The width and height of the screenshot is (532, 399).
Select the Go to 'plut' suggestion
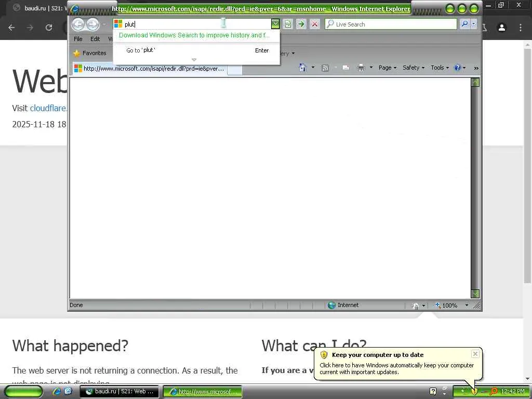[196, 50]
